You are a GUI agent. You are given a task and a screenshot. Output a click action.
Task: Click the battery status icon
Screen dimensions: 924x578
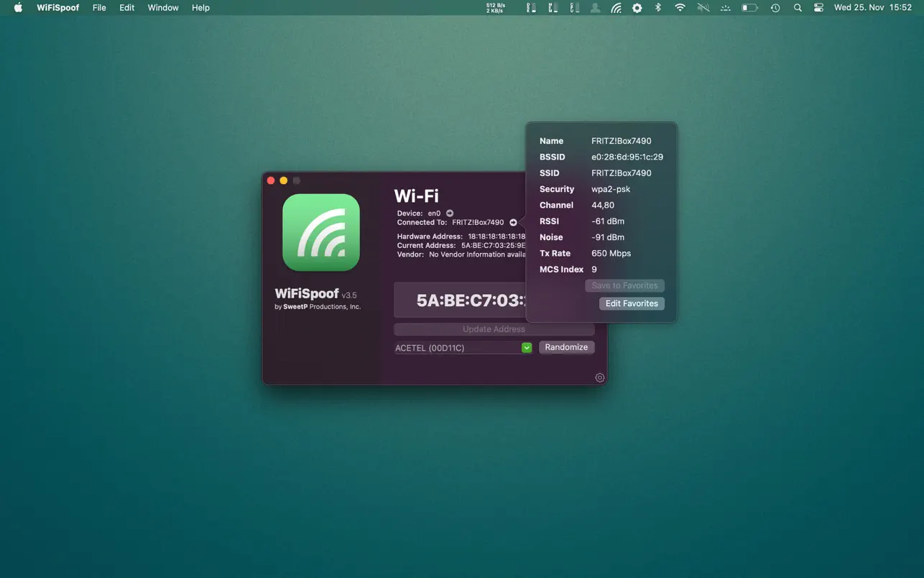click(749, 8)
